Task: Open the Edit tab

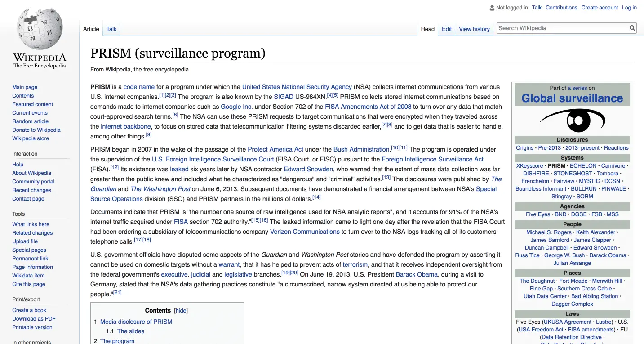Action: tap(447, 29)
